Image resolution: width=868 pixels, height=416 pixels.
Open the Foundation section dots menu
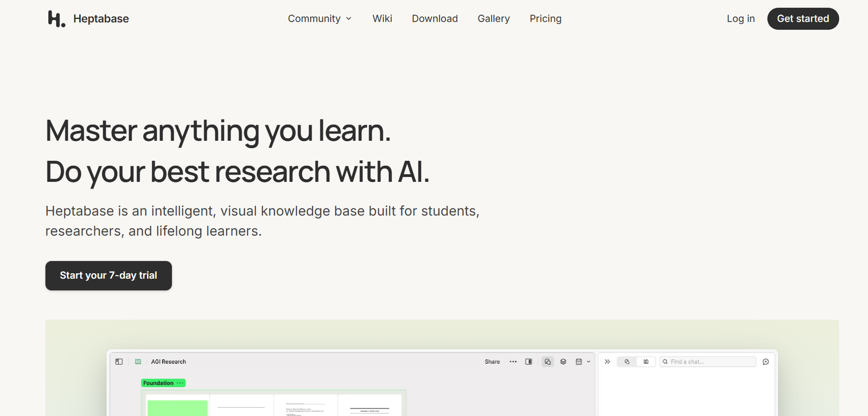pos(180,383)
